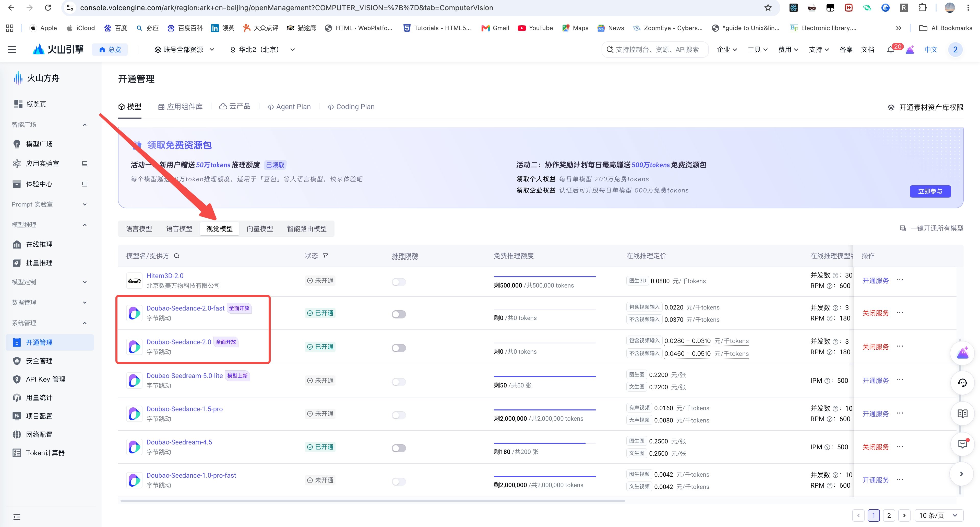
Task: Click the horizontal table scrollbar
Action: coord(373,500)
